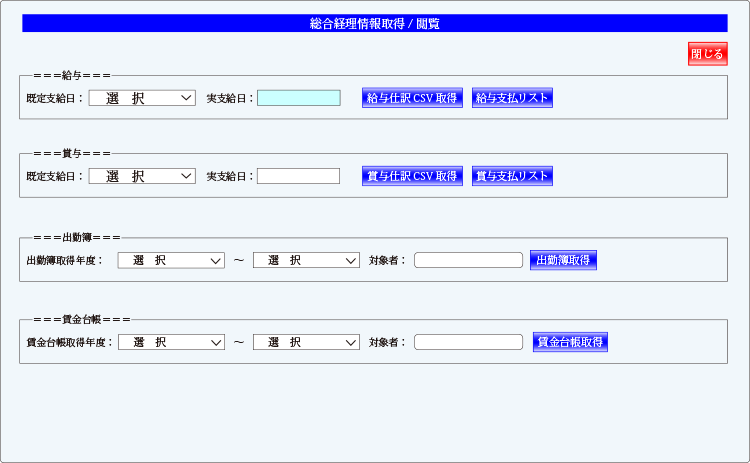Click 出勤簿取得 button
750x463 pixels.
point(563,260)
